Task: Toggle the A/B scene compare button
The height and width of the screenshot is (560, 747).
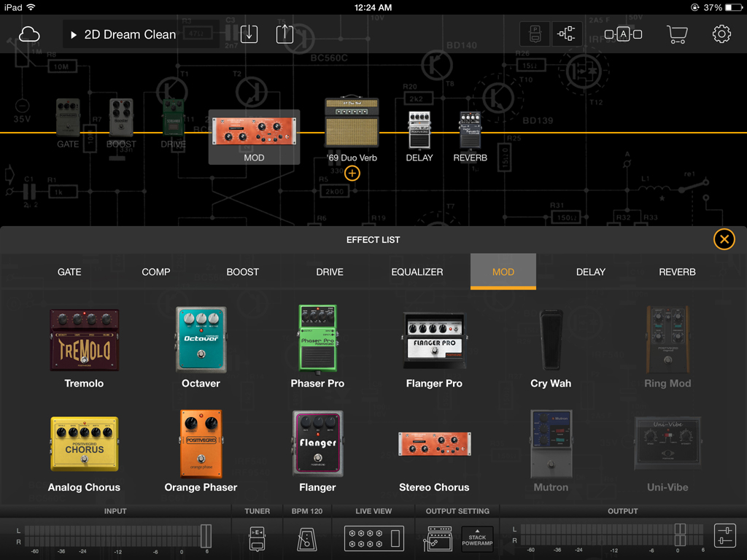Action: click(x=623, y=34)
